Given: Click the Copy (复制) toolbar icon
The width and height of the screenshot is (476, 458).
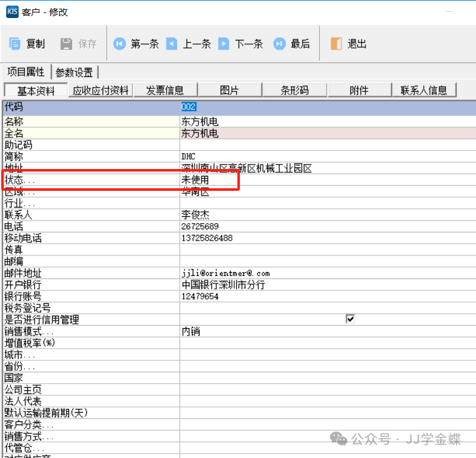Looking at the screenshot, I should pos(16,44).
